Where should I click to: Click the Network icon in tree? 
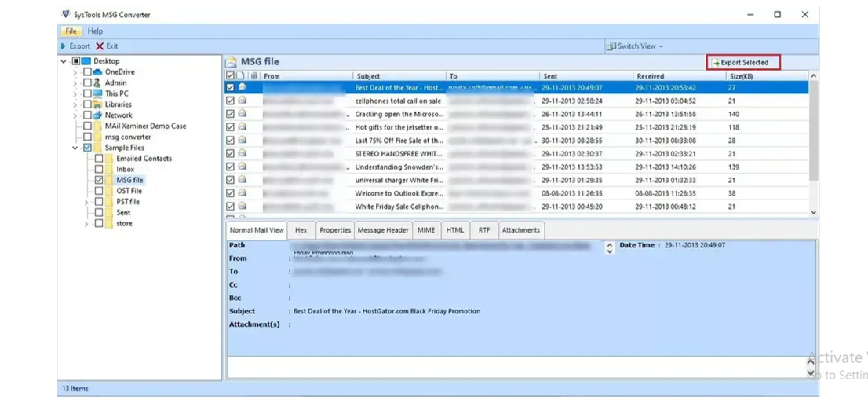(x=97, y=115)
